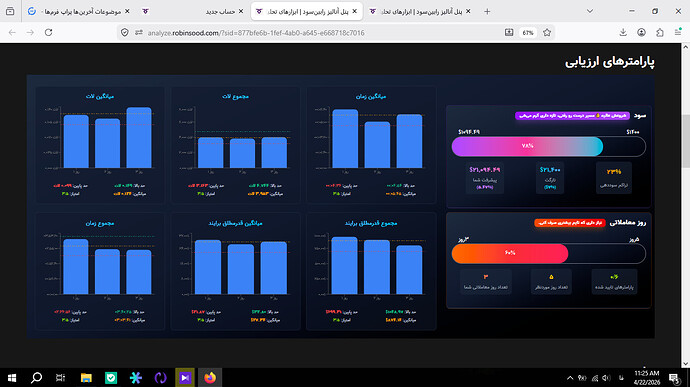Go forward to the next page

click(30, 33)
